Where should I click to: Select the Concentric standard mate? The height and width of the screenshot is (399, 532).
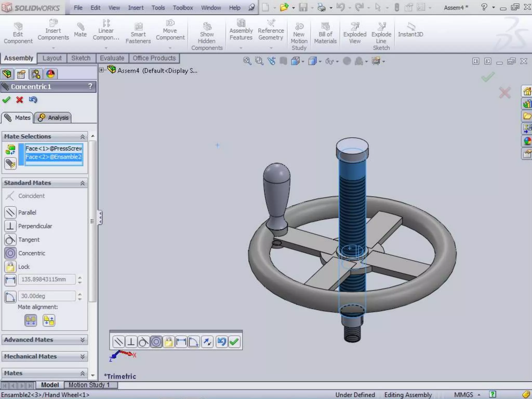point(10,253)
